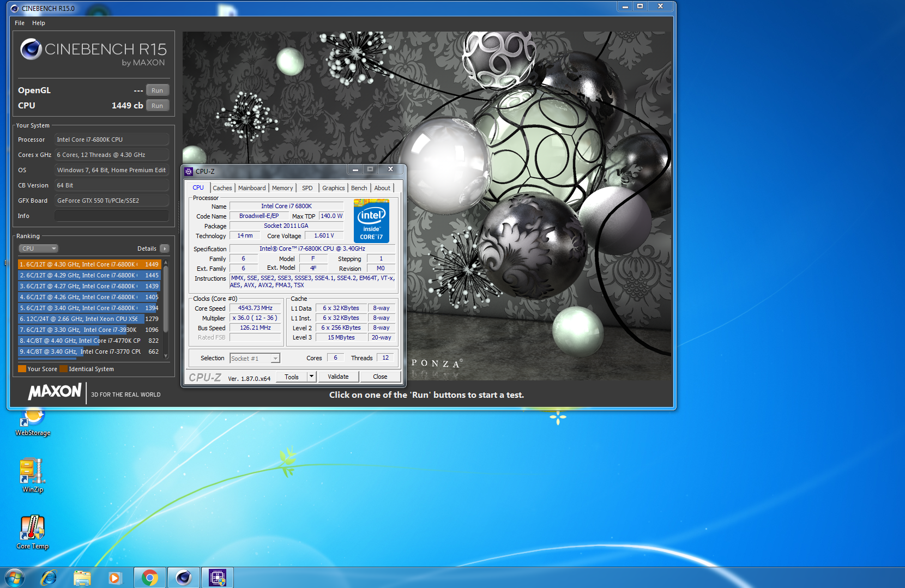The height and width of the screenshot is (588, 905).
Task: Open the WebStorage desktop shortcut
Action: coord(33,423)
